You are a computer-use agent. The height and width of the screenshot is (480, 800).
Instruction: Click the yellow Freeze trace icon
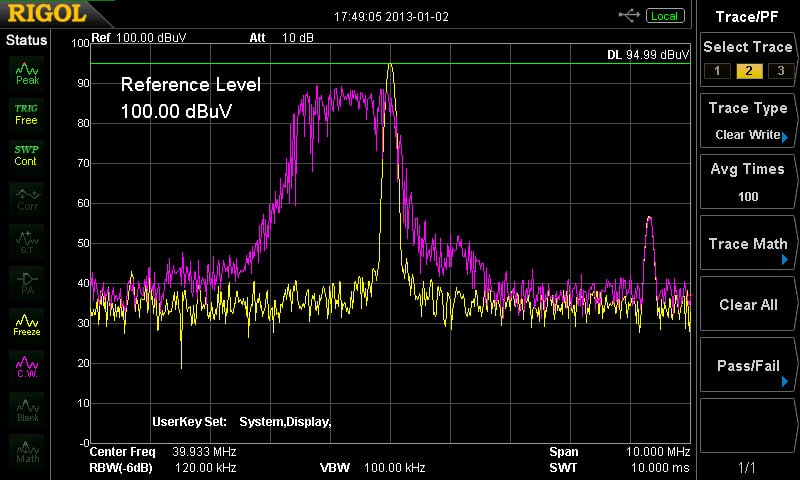tap(27, 325)
